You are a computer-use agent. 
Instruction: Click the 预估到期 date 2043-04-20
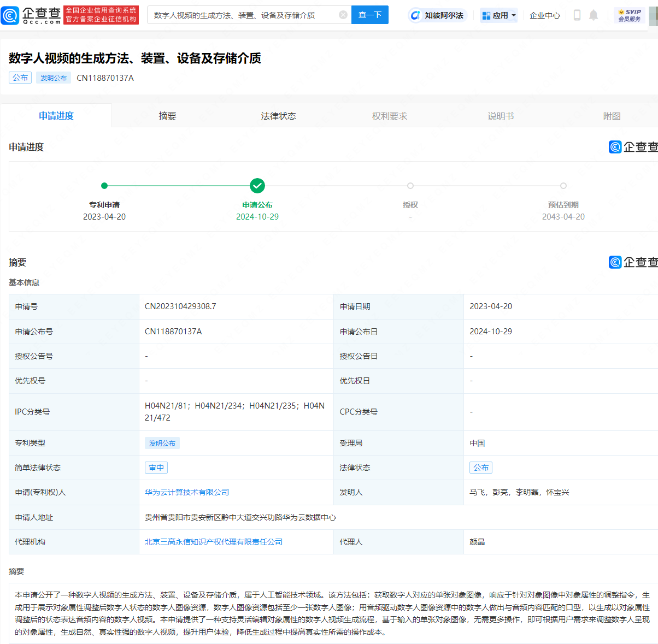(563, 217)
